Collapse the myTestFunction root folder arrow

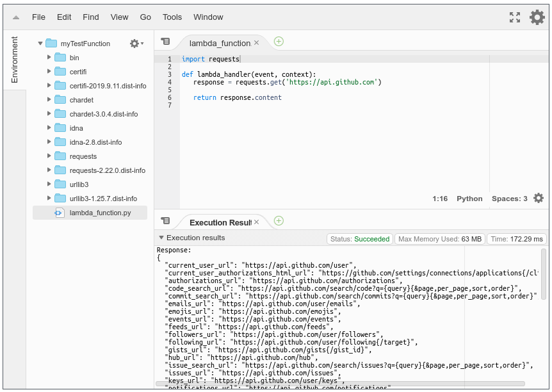pyautogui.click(x=40, y=44)
